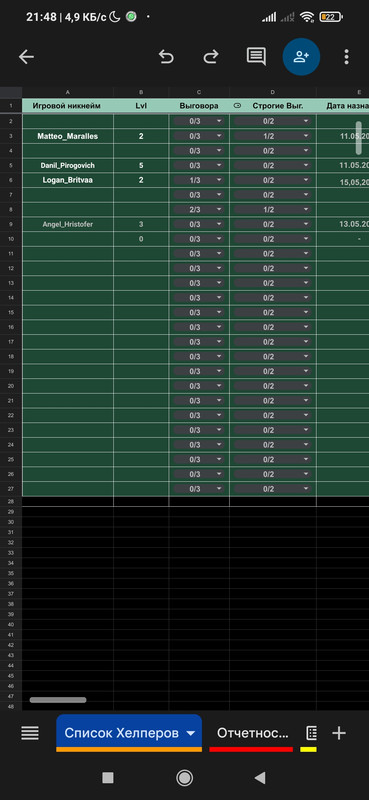Screen dimensions: 369x800
Task: Select column C header
Action: [x=199, y=92]
